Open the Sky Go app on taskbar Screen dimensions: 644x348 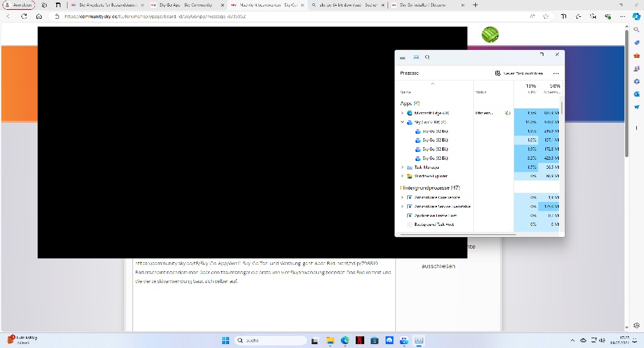point(404,340)
